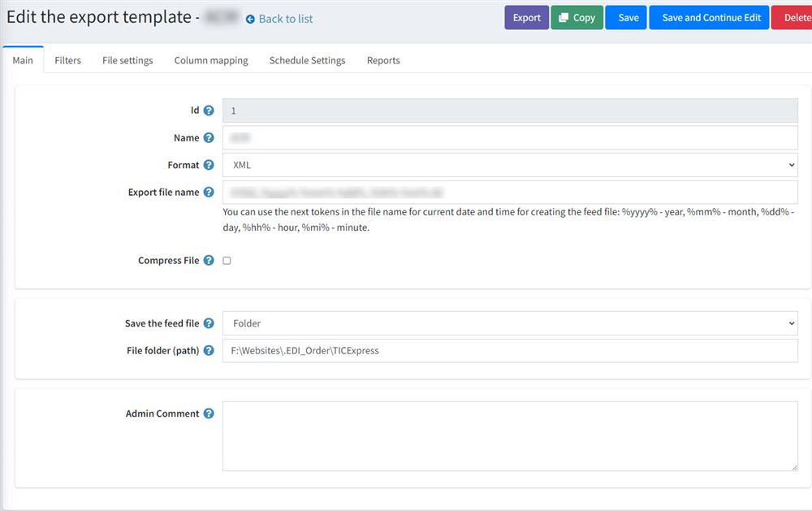Select the Main tab
The height and width of the screenshot is (511, 812).
[x=23, y=60]
